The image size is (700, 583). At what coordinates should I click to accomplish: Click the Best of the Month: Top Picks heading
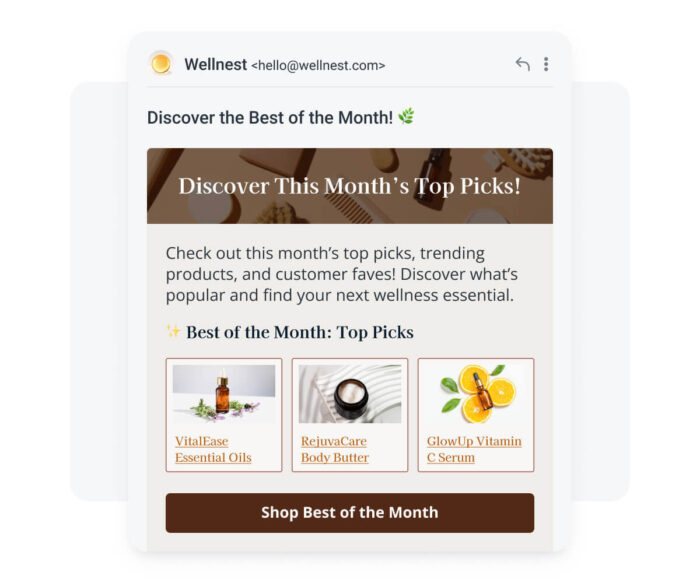click(x=300, y=332)
